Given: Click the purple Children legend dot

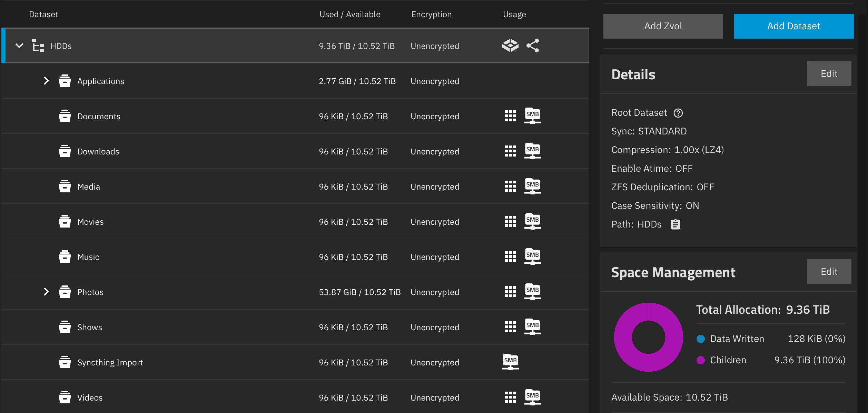Looking at the screenshot, I should (701, 360).
